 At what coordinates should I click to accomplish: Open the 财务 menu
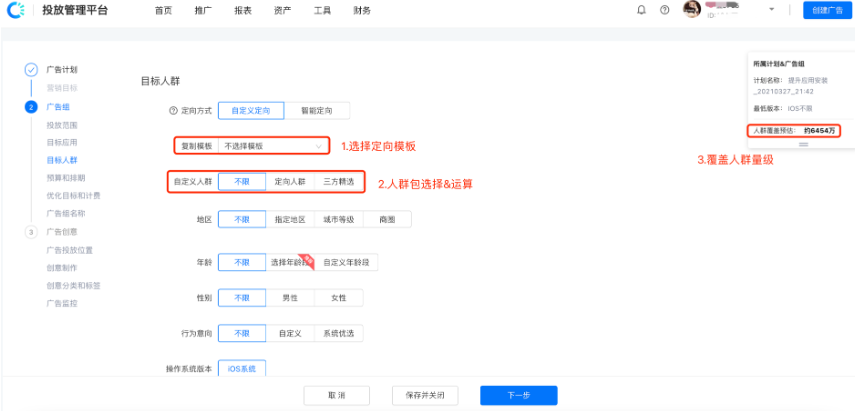click(362, 10)
